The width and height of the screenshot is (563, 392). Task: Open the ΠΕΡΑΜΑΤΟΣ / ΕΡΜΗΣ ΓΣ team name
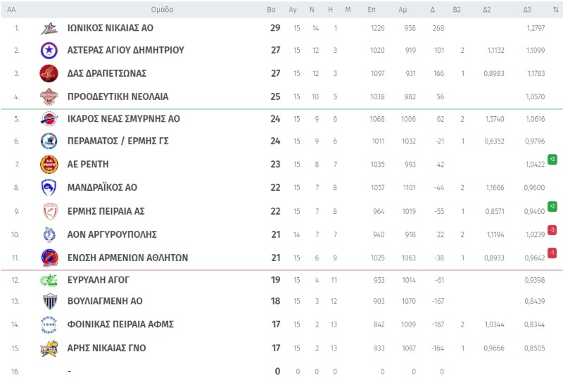point(118,141)
